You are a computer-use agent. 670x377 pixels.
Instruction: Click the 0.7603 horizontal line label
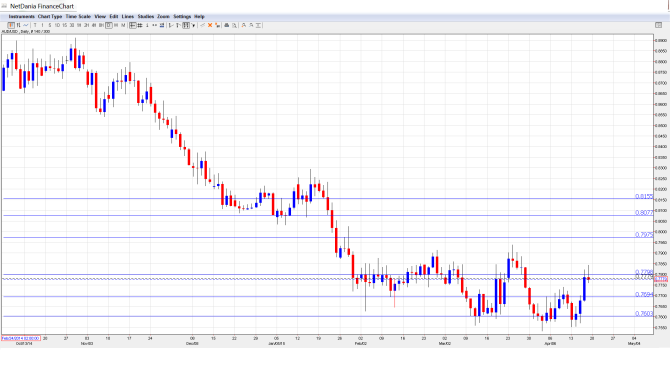644,314
